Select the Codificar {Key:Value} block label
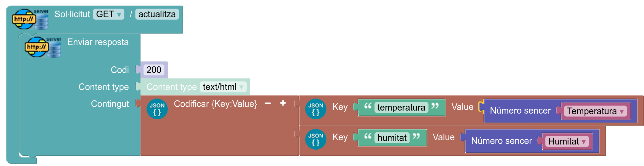Viewport: 644px width, 166px height. pos(215,104)
